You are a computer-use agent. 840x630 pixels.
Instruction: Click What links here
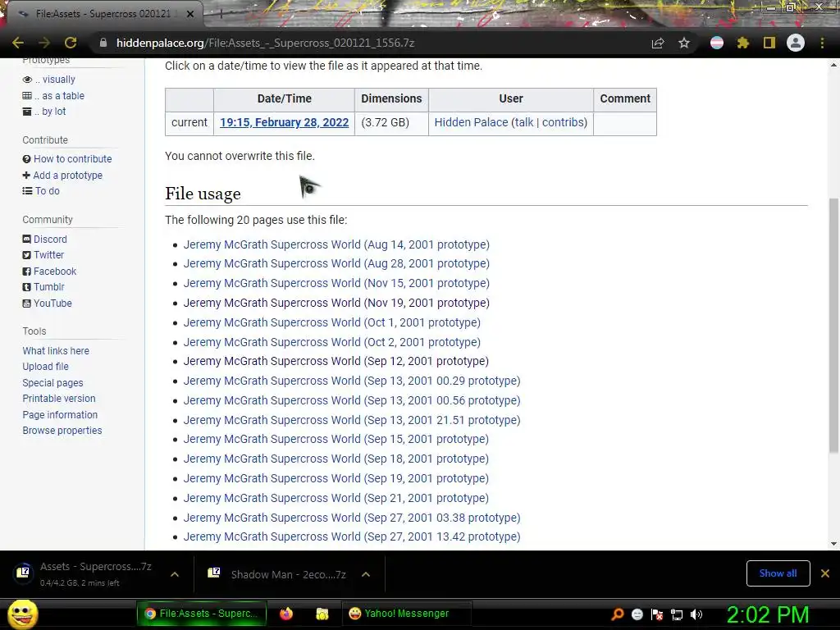(56, 351)
